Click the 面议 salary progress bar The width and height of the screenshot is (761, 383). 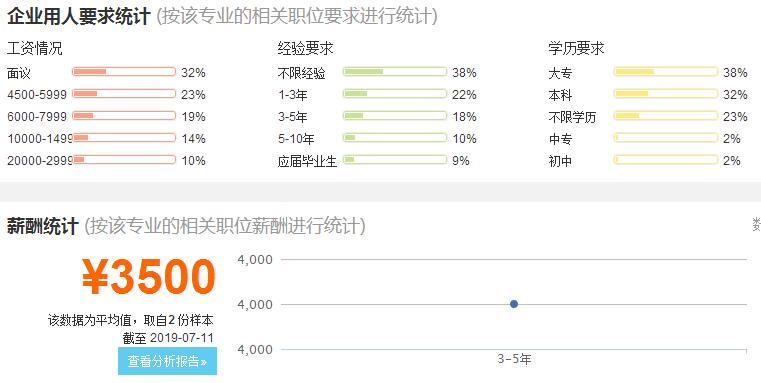(124, 72)
